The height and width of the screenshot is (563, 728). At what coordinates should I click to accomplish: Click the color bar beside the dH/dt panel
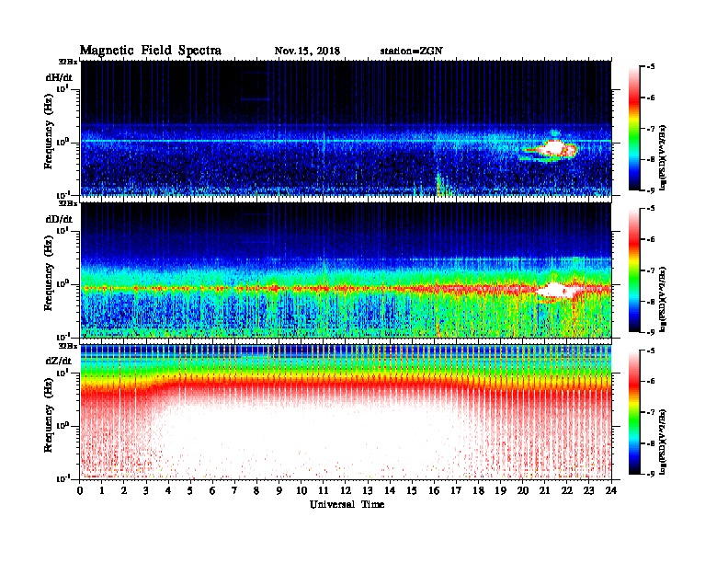click(633, 129)
